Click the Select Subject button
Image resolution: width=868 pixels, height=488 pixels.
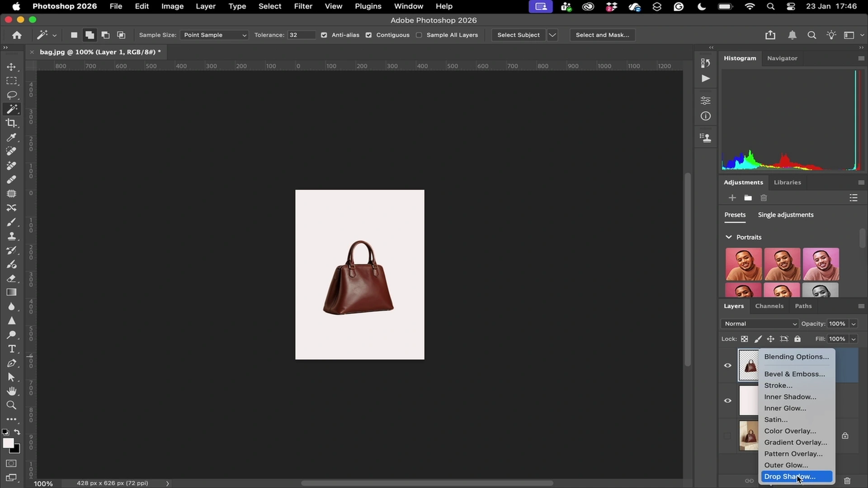pos(518,35)
